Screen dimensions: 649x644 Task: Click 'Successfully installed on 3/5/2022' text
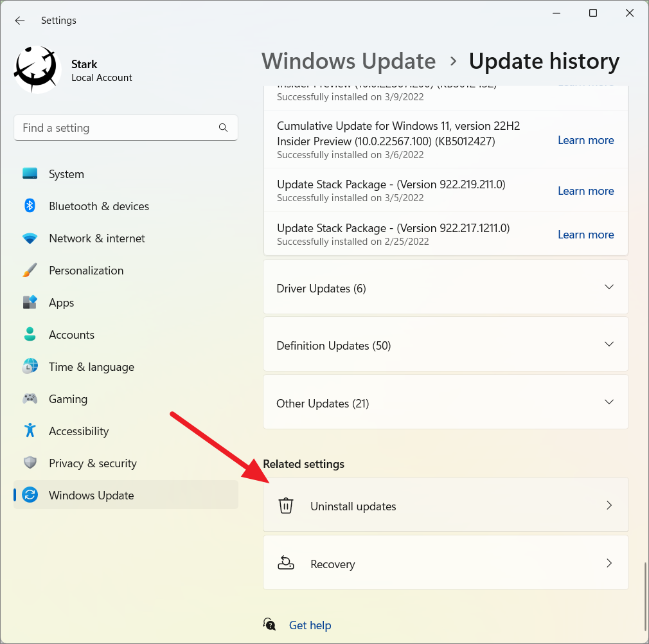coord(350,198)
